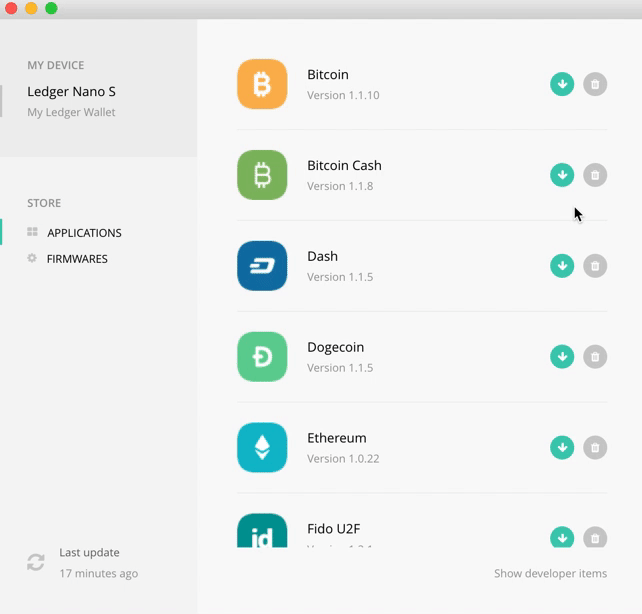Click the Last update label

pos(89,553)
